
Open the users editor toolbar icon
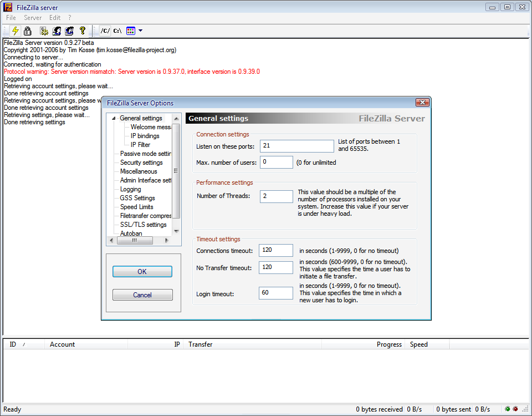click(x=57, y=31)
